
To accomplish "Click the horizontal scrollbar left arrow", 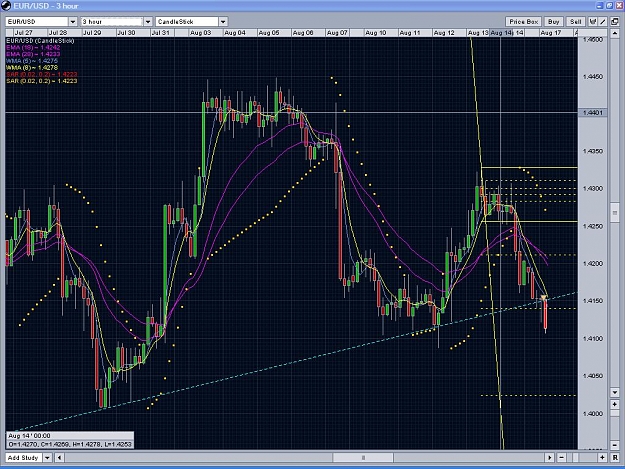I will tap(59, 457).
